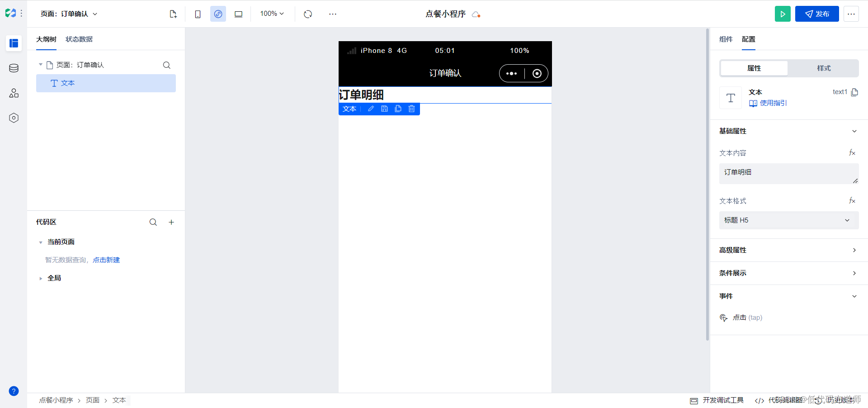This screenshot has height=408, width=868.
Task: Select the 样式 segment tab
Action: (824, 68)
